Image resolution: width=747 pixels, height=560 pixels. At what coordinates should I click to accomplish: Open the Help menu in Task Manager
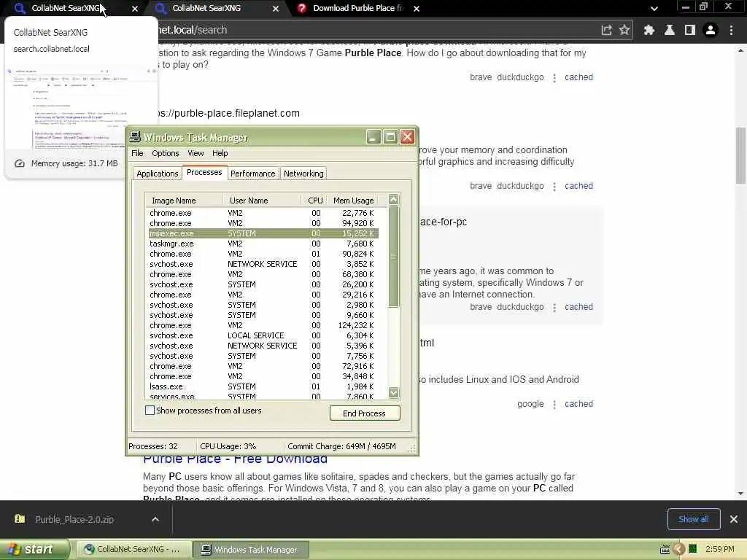pyautogui.click(x=220, y=153)
